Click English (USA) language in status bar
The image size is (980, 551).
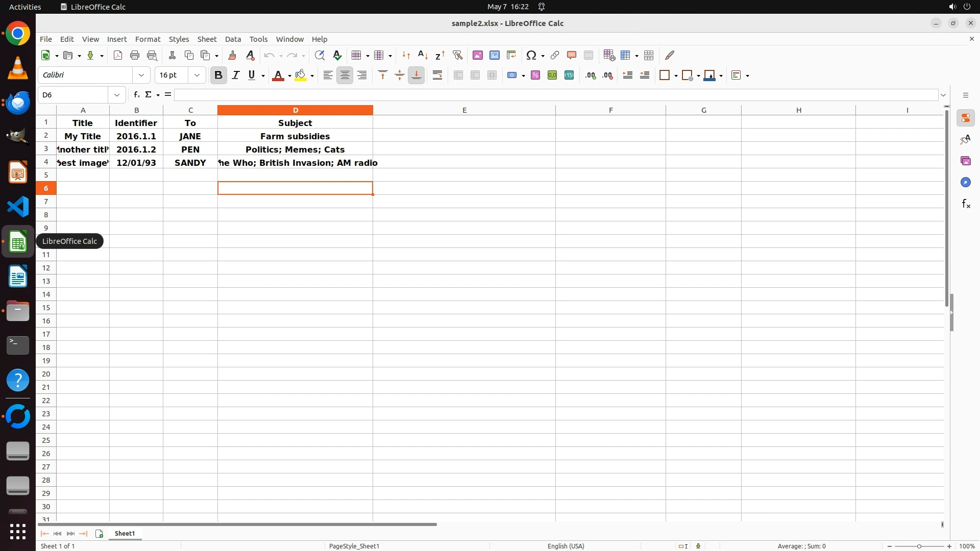(x=566, y=546)
